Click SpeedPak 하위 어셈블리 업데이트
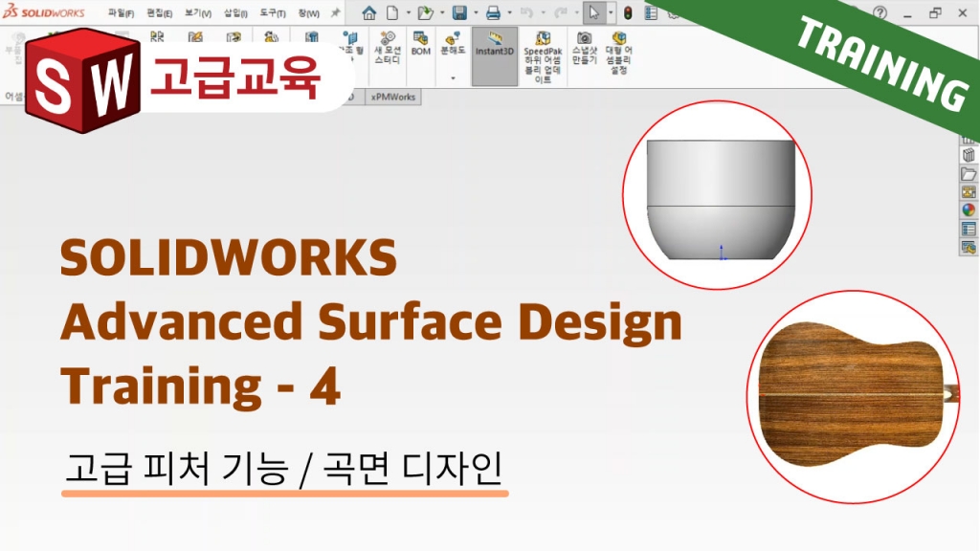980x551 pixels. pyautogui.click(x=543, y=57)
